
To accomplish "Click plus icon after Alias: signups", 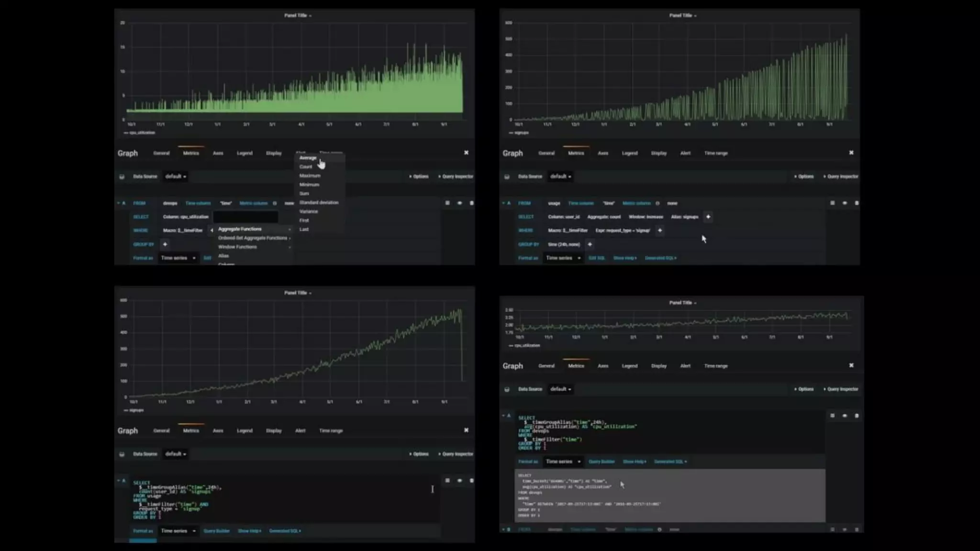I will point(708,217).
